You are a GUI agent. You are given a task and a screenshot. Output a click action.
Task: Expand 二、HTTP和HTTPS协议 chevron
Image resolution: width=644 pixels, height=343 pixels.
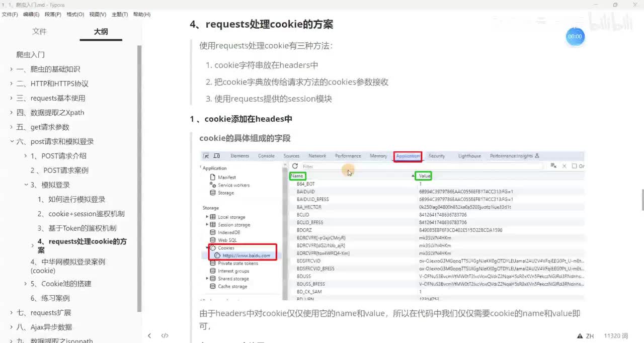[12, 84]
